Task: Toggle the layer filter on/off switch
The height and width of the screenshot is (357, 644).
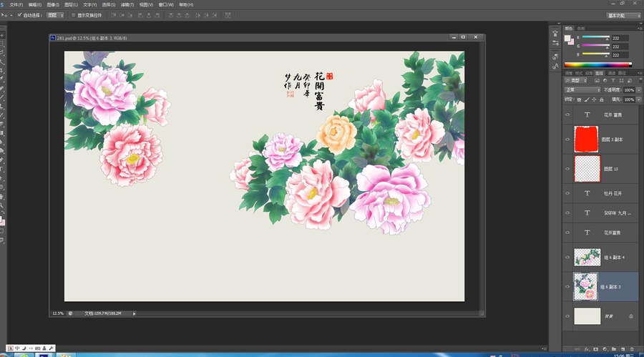Action: point(640,81)
